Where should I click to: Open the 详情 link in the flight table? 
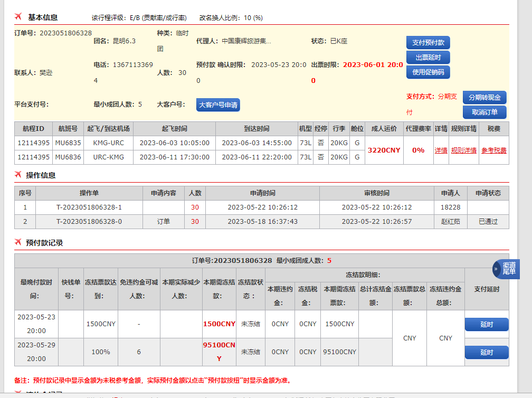441,150
